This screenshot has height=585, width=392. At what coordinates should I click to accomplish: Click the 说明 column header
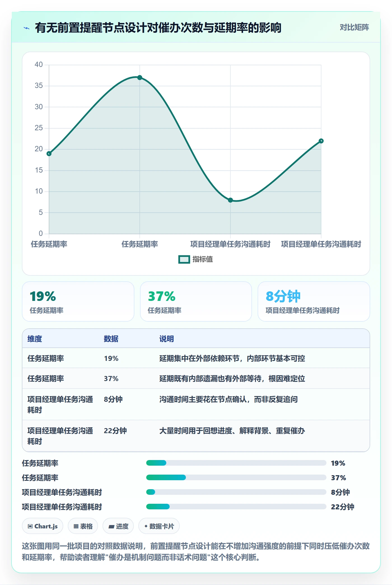[x=167, y=339]
